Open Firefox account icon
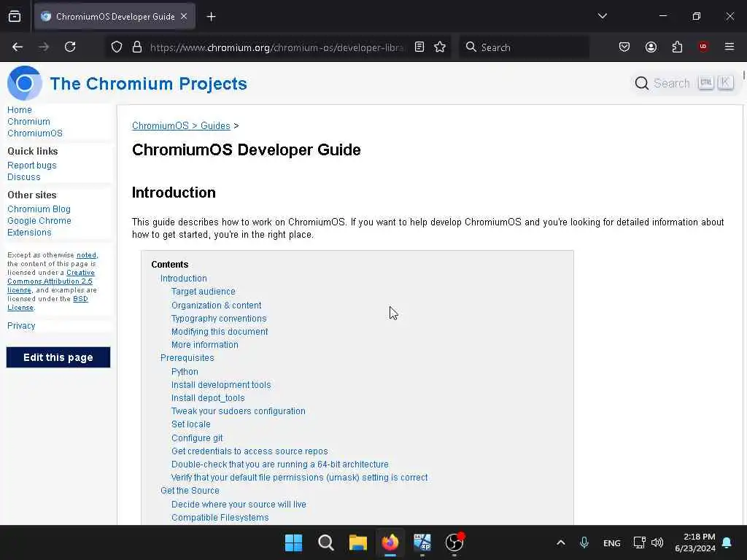 coord(651,47)
